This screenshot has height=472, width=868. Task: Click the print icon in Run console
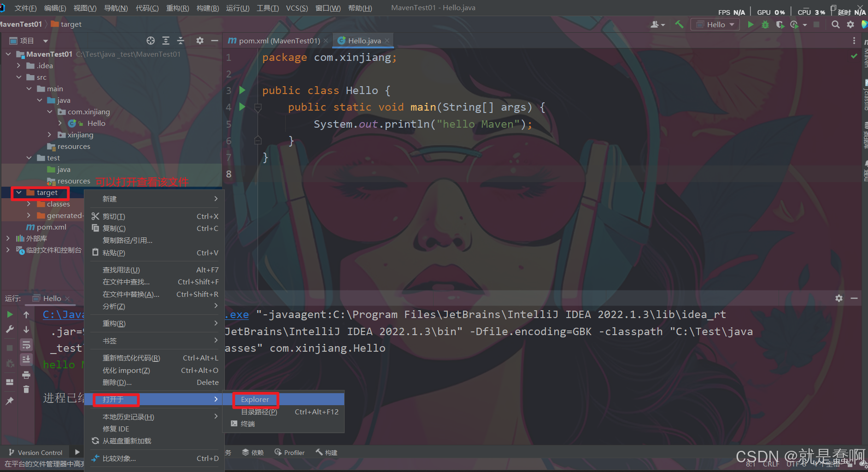point(26,374)
